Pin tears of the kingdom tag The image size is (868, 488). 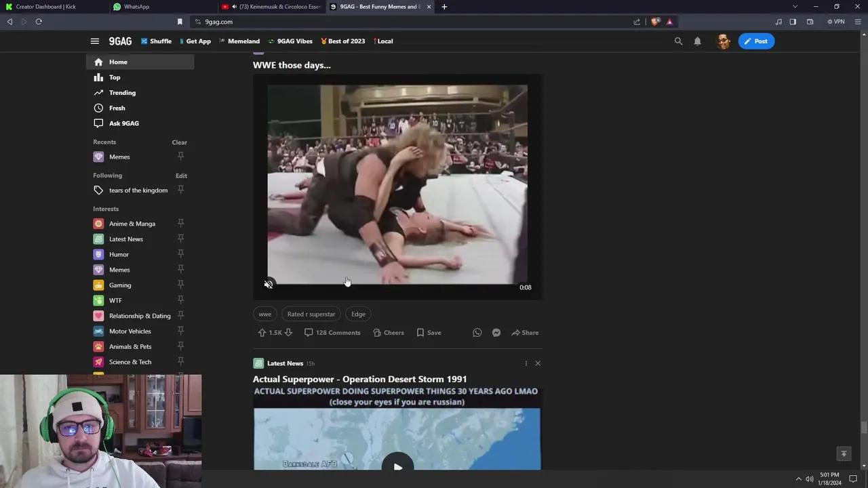[x=180, y=190]
